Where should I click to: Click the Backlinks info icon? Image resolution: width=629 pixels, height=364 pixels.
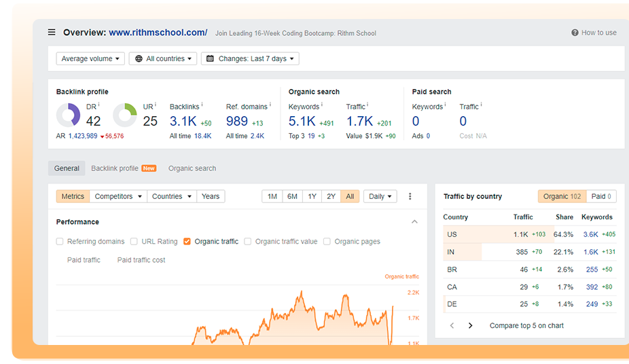tap(202, 105)
